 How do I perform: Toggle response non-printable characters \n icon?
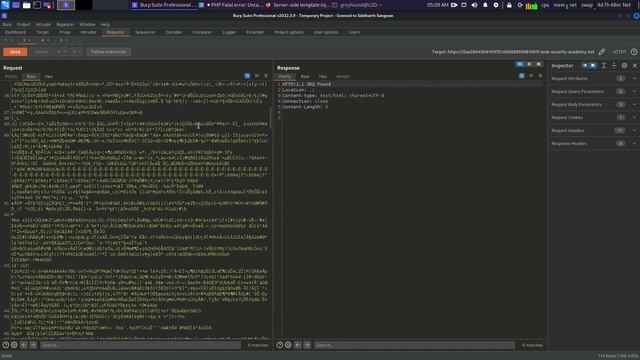[x=531, y=76]
